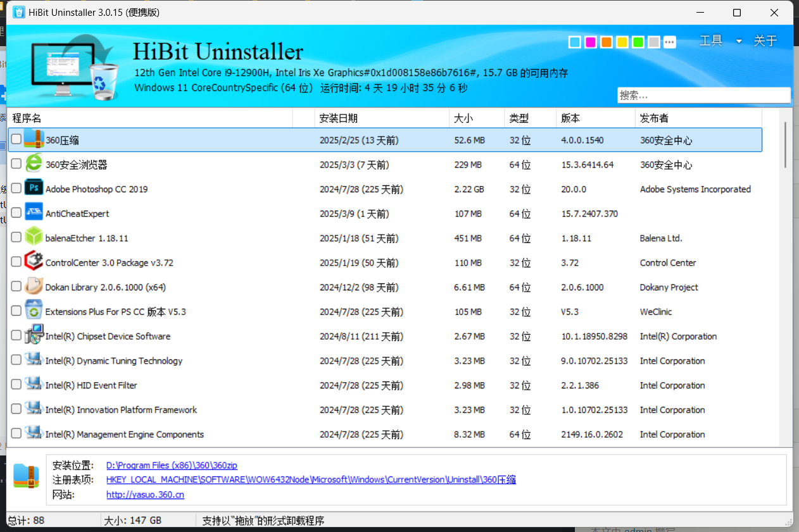
Task: Check the Intel(R) Dynamic Tuning Technology checkbox
Action: [16, 360]
